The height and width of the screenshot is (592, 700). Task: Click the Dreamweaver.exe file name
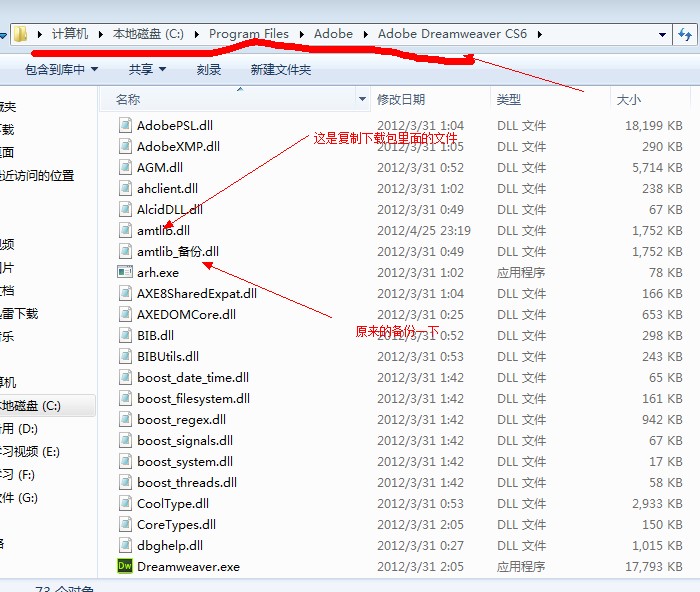188,567
